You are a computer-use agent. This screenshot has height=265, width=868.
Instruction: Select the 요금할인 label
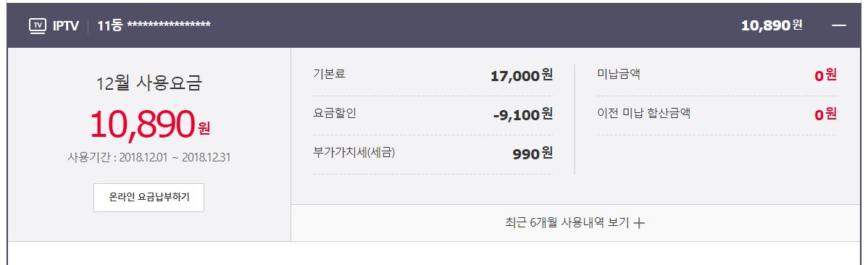pyautogui.click(x=335, y=114)
